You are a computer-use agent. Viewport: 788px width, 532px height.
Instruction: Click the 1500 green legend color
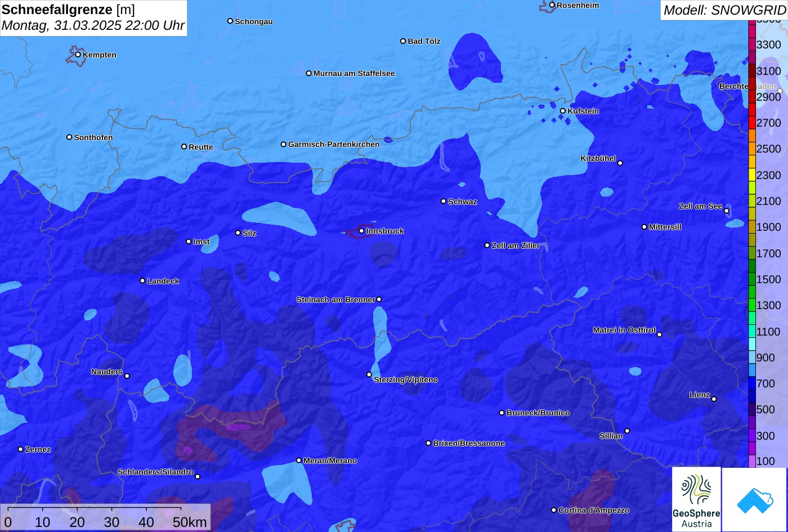(752, 279)
